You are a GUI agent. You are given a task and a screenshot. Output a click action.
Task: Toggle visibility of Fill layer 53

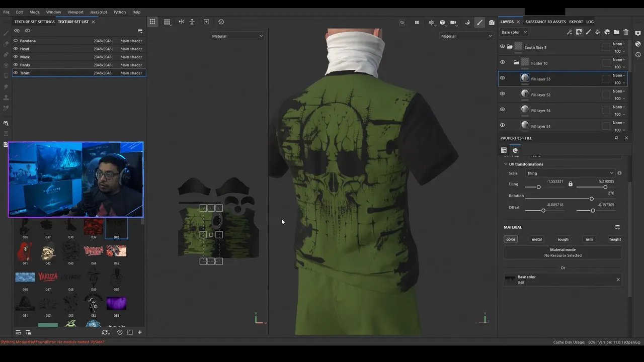[x=502, y=78]
